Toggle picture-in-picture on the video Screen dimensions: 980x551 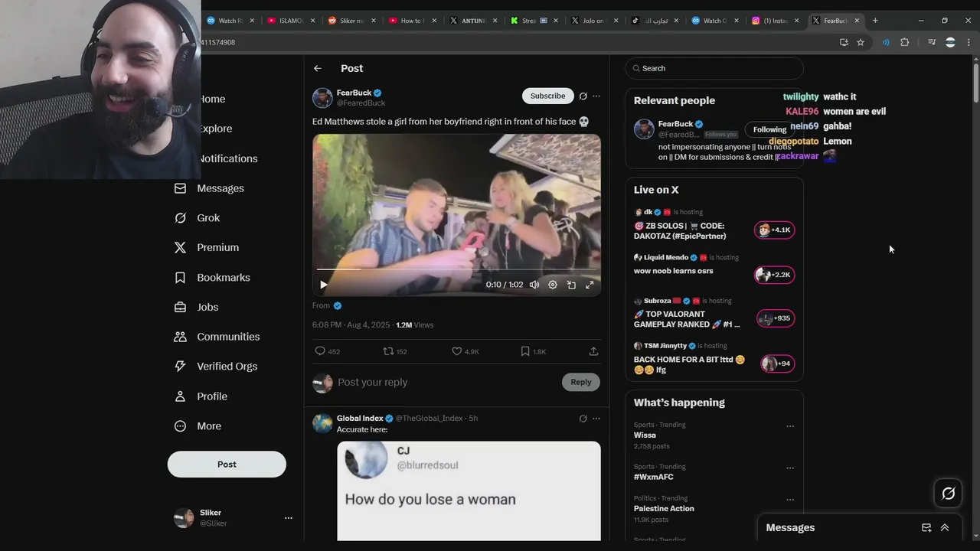(x=571, y=285)
